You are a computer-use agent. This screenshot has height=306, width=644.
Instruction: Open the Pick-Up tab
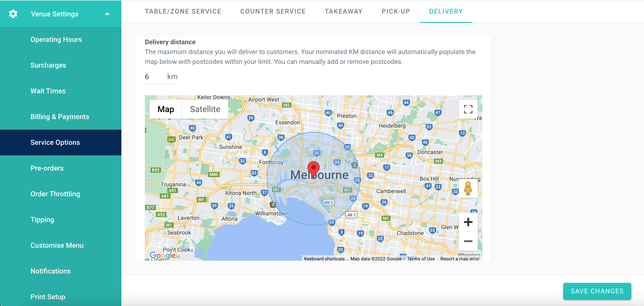[x=396, y=11]
